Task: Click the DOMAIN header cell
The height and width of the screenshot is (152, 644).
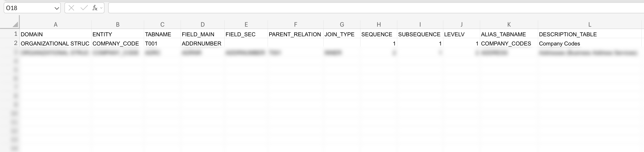Action: (55, 34)
